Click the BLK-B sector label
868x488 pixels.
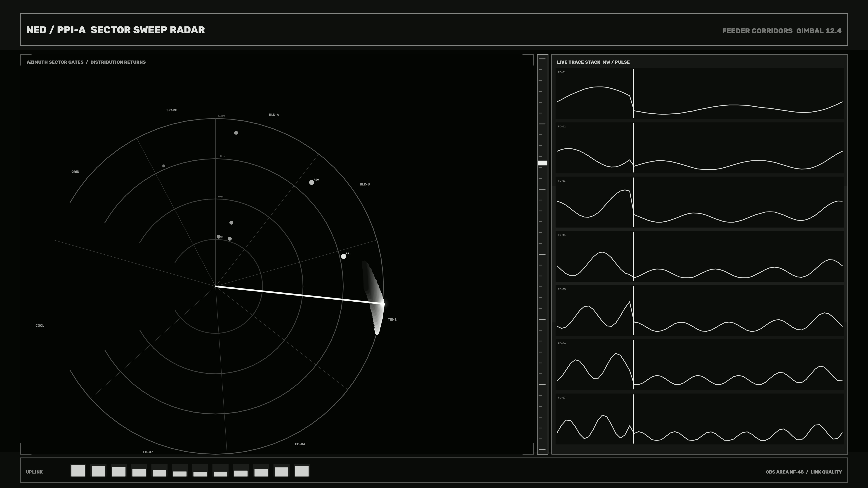[365, 185]
